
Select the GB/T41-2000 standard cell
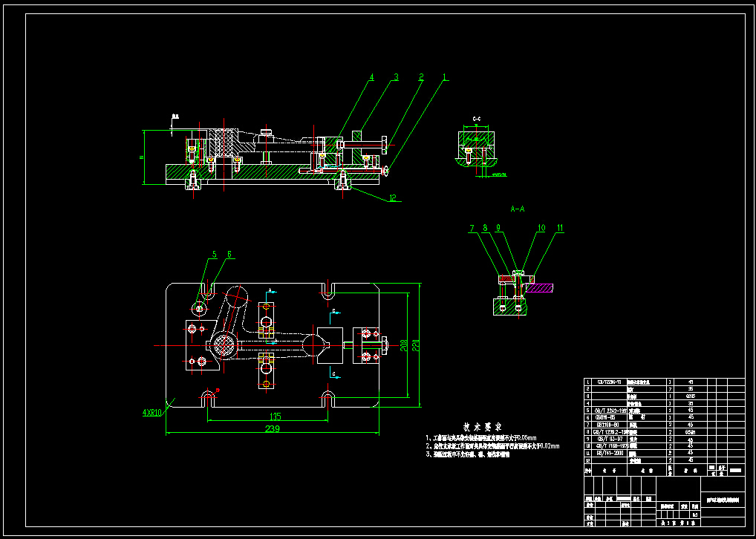tap(608, 453)
